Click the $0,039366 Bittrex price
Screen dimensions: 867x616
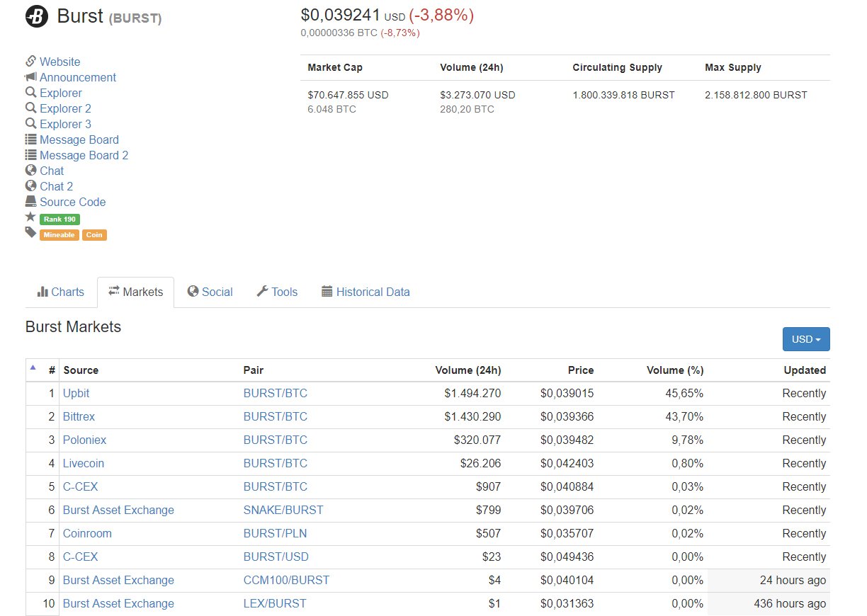coord(567,416)
